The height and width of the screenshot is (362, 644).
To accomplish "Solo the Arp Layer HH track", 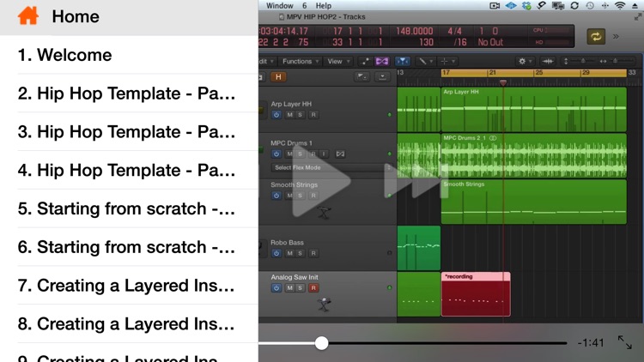I will tap(300, 115).
